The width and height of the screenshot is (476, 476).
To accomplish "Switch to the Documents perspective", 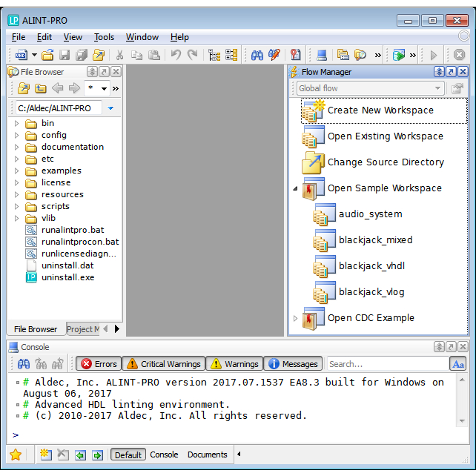I will click(x=208, y=454).
